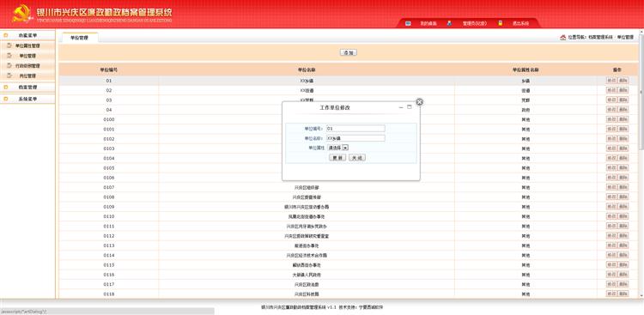Open the 单位属性 请选择 dropdown
The width and height of the screenshot is (644, 315).
pos(338,148)
